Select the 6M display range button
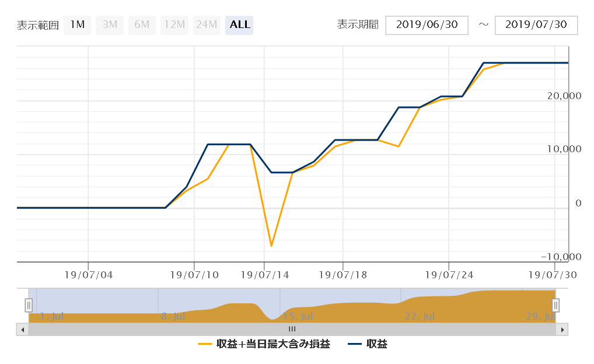 tap(142, 25)
